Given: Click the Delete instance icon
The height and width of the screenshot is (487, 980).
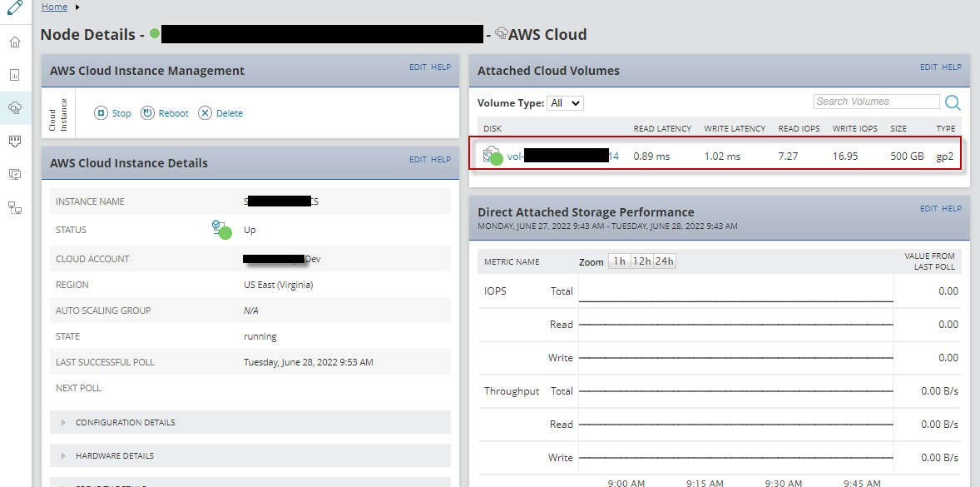Looking at the screenshot, I should click(205, 113).
